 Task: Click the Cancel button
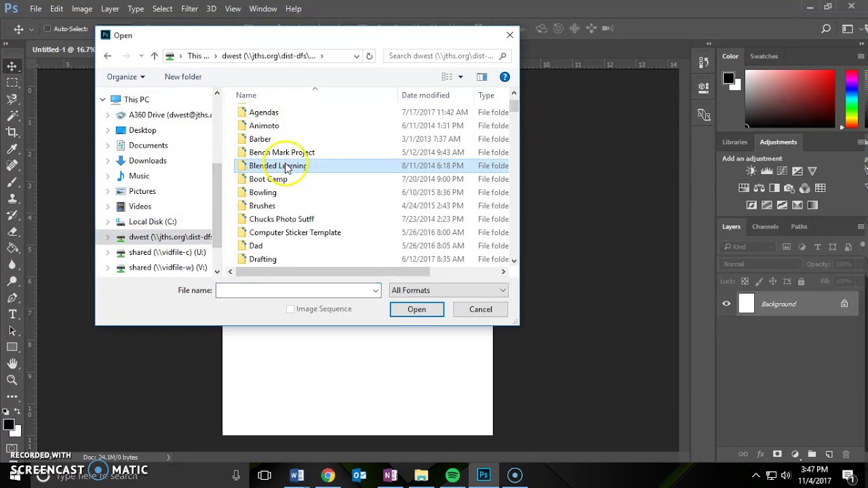click(x=480, y=309)
